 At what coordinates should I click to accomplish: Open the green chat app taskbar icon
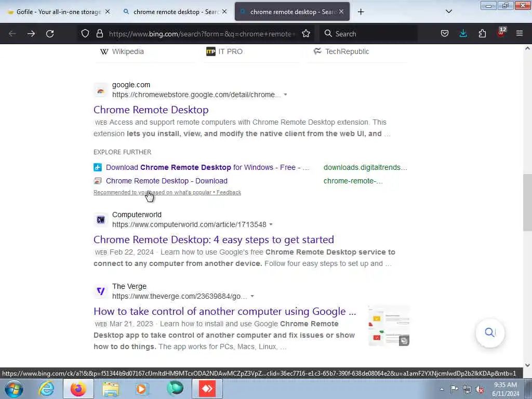point(175,389)
